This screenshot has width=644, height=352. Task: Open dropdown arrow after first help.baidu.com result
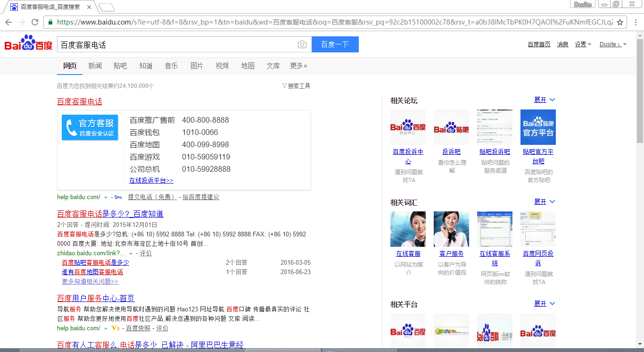coord(106,197)
